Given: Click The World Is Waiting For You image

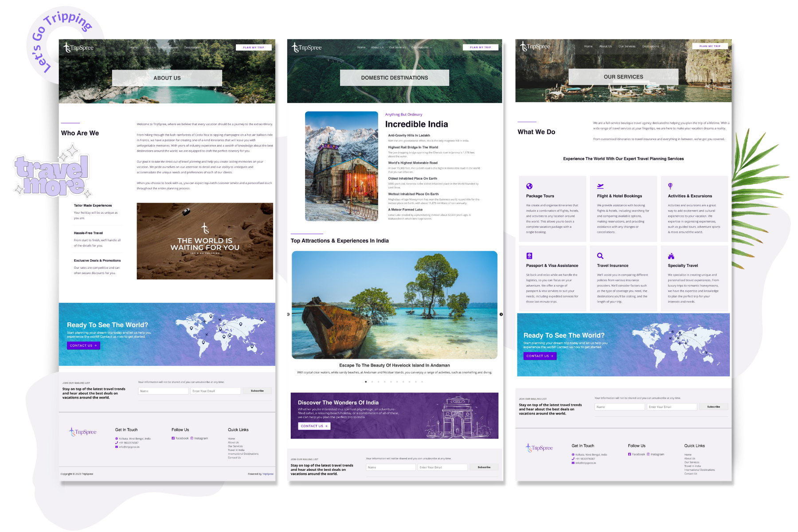Looking at the screenshot, I should pos(205,241).
